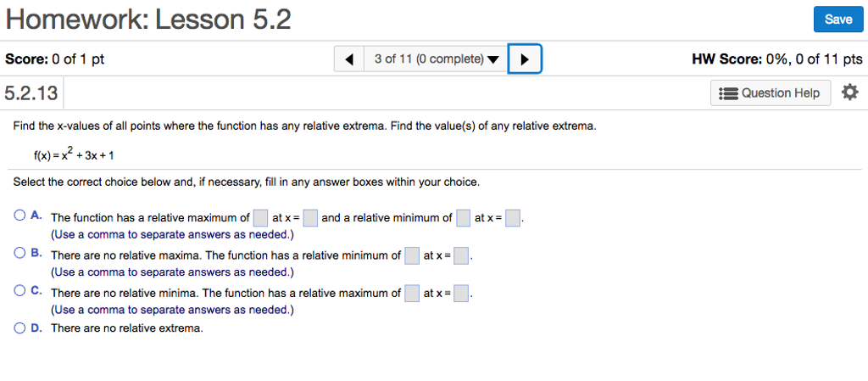Open the settings gear icon

point(850,92)
